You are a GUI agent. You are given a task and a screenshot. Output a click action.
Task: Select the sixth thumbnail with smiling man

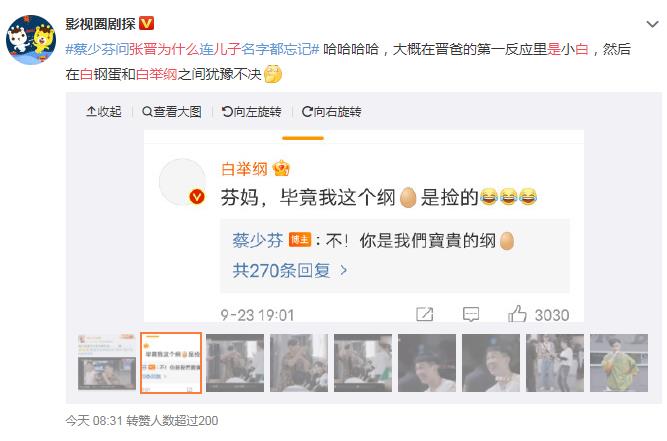coord(427,362)
